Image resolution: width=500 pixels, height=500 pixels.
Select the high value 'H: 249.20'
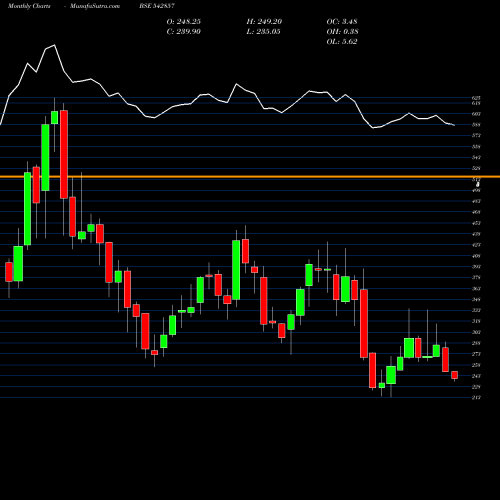click(264, 22)
